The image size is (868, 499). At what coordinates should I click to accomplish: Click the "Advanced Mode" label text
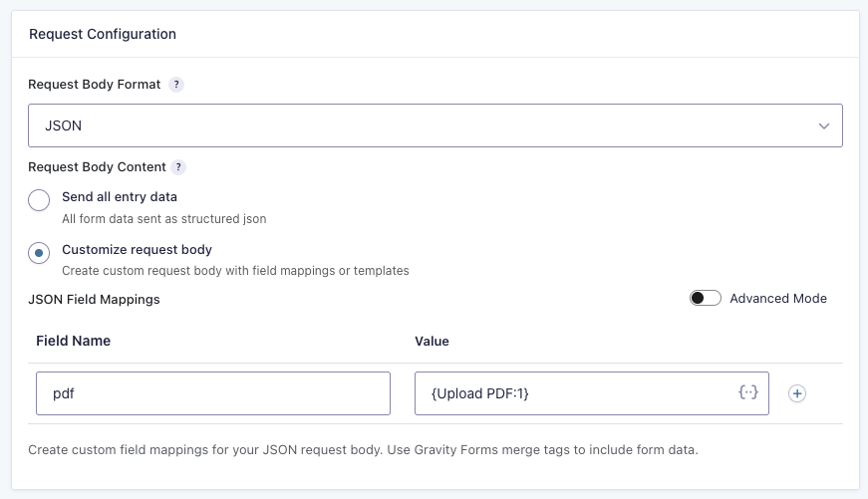[778, 299]
